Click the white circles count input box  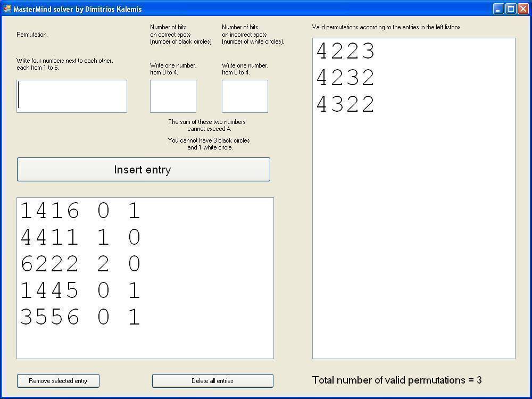tap(245, 96)
